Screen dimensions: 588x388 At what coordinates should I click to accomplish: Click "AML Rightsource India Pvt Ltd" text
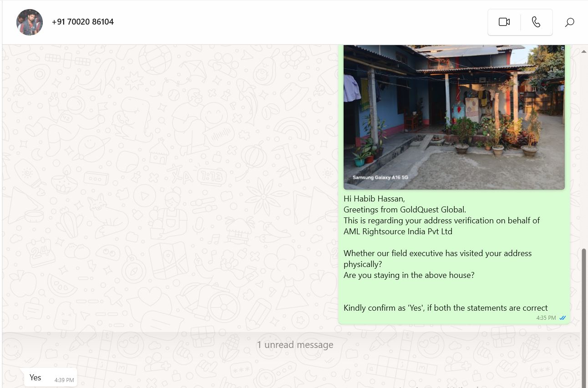[398, 232]
